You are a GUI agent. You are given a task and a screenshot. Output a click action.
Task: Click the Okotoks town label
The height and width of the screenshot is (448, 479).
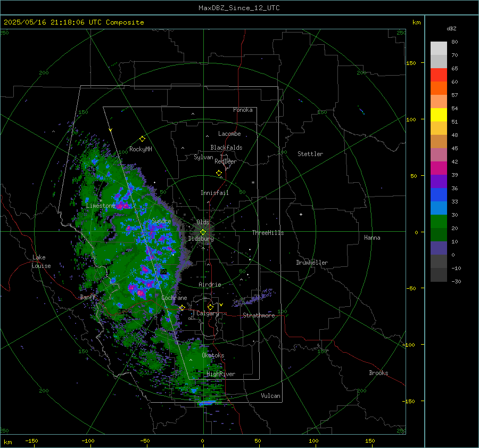213,355
